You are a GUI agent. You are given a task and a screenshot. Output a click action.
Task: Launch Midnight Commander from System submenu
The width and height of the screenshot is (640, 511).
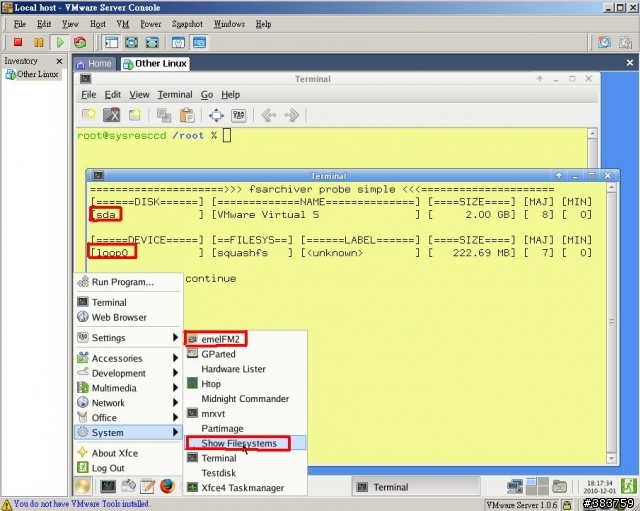pyautogui.click(x=245, y=398)
